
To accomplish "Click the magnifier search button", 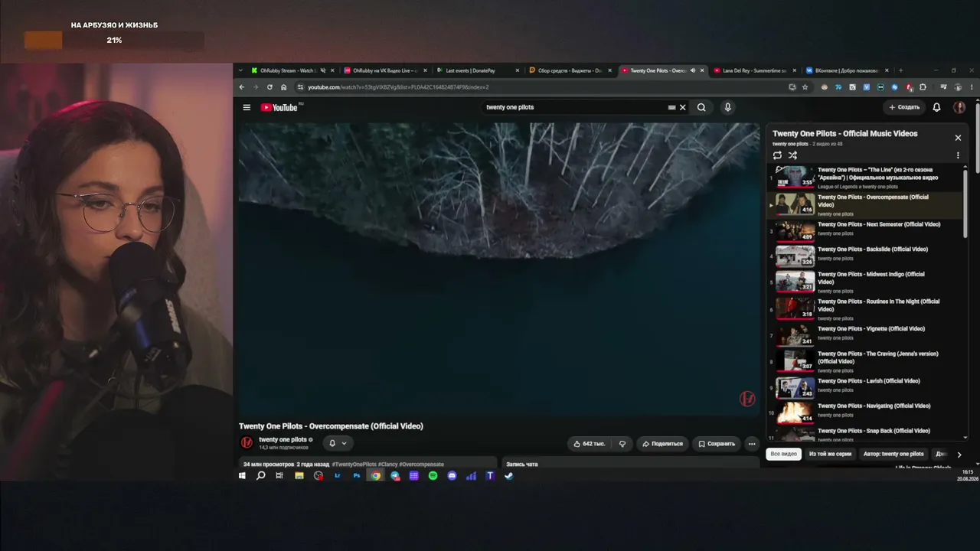I will point(701,107).
